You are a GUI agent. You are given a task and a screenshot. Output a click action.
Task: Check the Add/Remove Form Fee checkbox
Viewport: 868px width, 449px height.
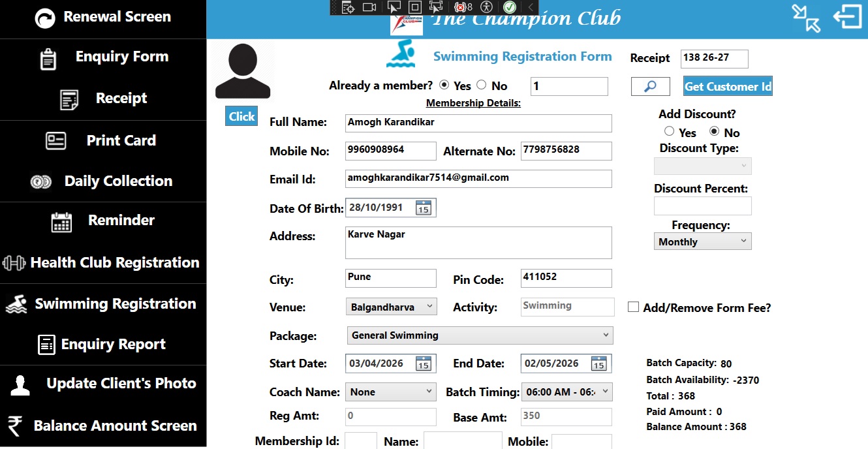coord(633,307)
